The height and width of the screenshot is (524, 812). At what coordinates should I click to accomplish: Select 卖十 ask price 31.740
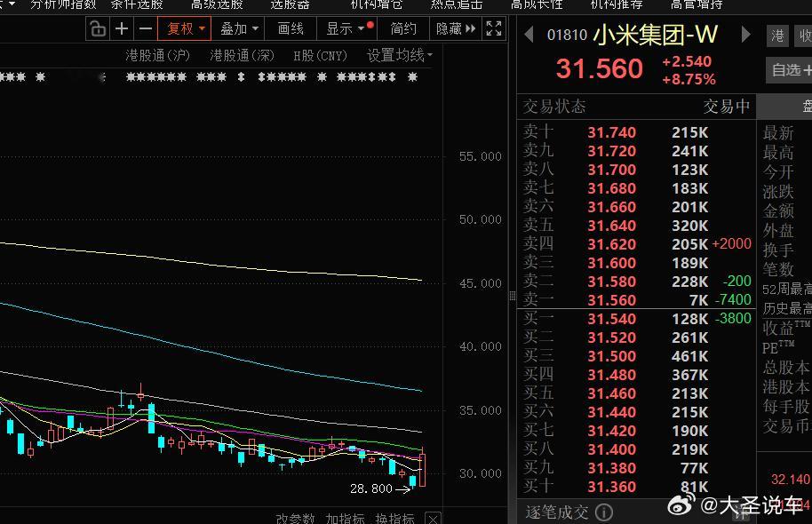(x=611, y=132)
